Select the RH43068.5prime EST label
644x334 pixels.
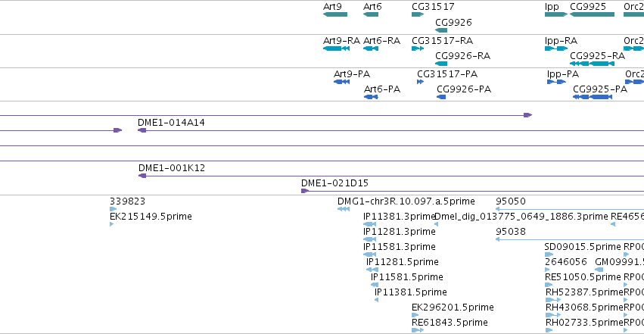pos(584,307)
